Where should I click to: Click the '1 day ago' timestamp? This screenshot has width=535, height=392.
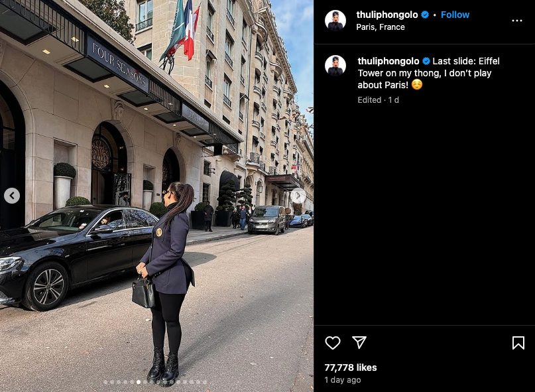point(342,379)
